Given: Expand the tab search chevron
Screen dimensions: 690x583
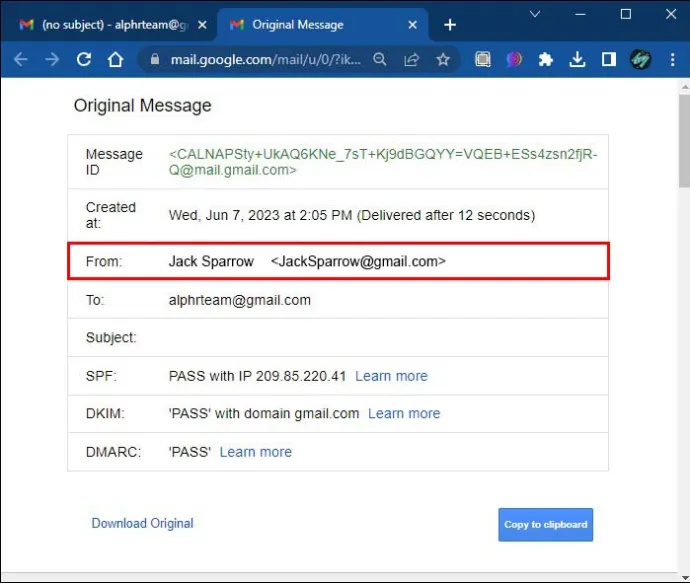Looking at the screenshot, I should point(535,14).
